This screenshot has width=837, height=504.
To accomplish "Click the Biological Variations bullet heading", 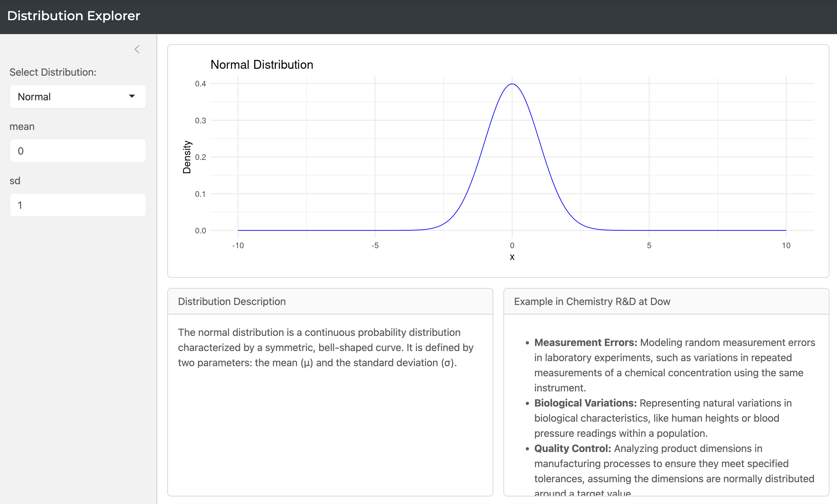I will [585, 403].
